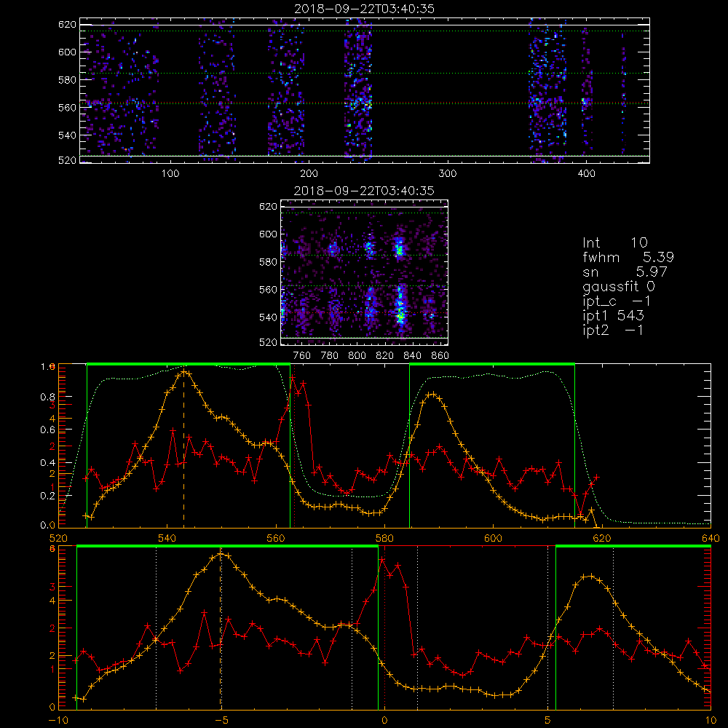Click the timestamp title above the small middle spectrogram
This screenshot has height=728, width=728.
tap(365, 191)
